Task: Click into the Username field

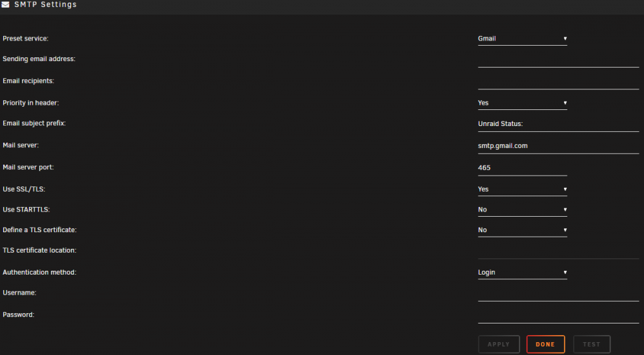Action: coord(558,294)
